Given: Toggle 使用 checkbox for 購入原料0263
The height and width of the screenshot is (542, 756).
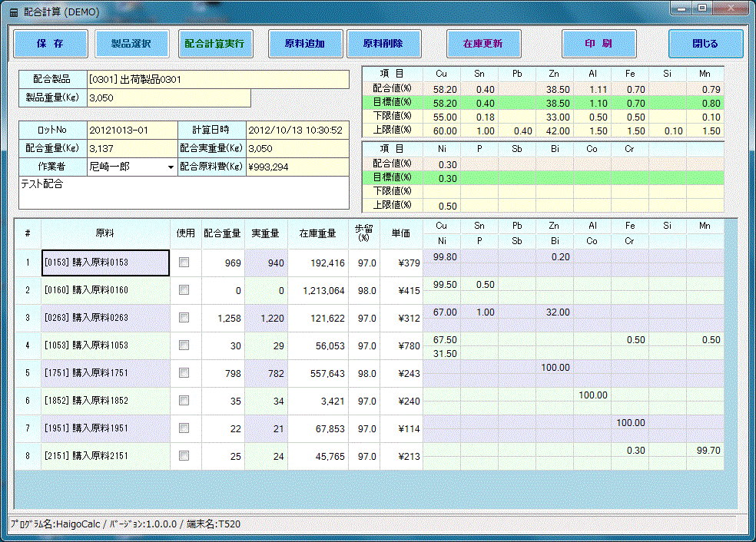Looking at the screenshot, I should click(x=184, y=318).
